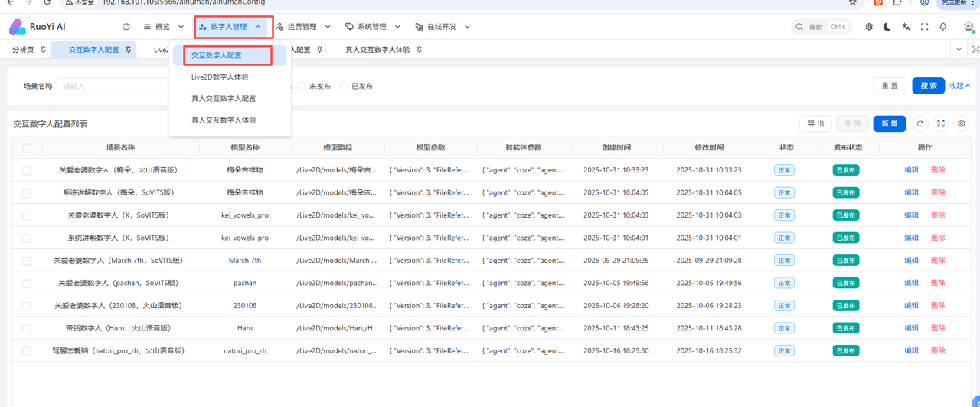Click the blue 新增 button
The height and width of the screenshot is (407, 980).
pyautogui.click(x=890, y=123)
